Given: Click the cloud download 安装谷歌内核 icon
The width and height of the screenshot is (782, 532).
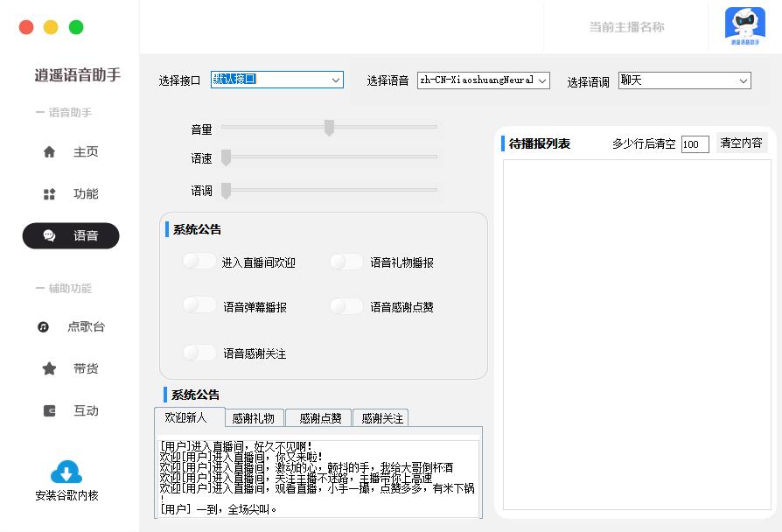Looking at the screenshot, I should (66, 472).
